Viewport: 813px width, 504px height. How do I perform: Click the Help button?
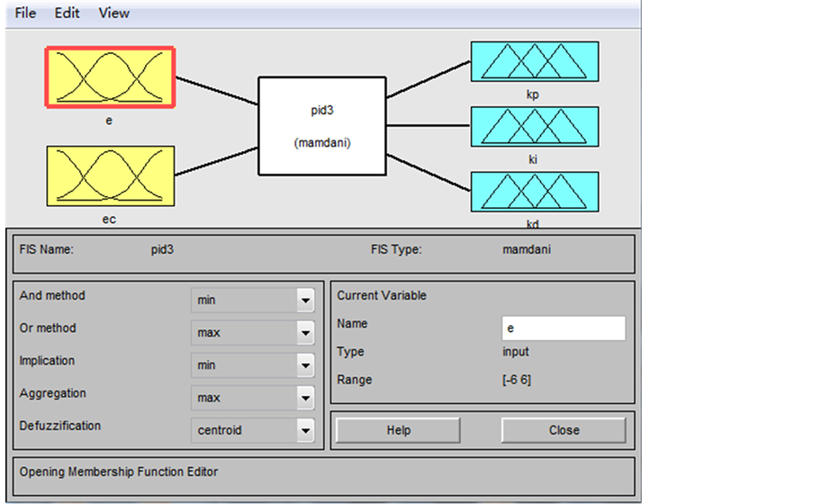coord(398,430)
